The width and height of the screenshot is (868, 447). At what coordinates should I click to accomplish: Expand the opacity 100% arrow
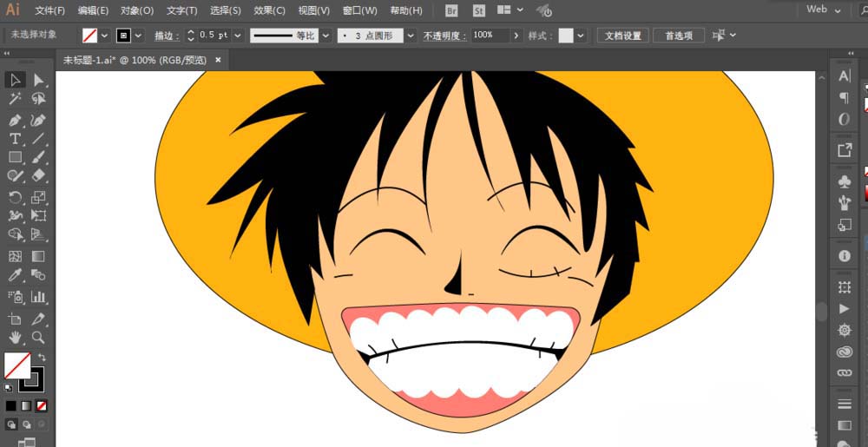click(517, 36)
